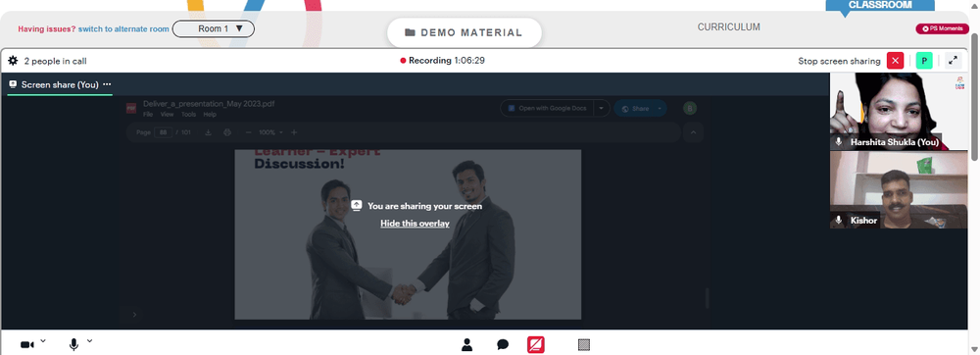The height and width of the screenshot is (355, 980).
Task: Open Help menu in PDF viewer
Action: pyautogui.click(x=210, y=115)
